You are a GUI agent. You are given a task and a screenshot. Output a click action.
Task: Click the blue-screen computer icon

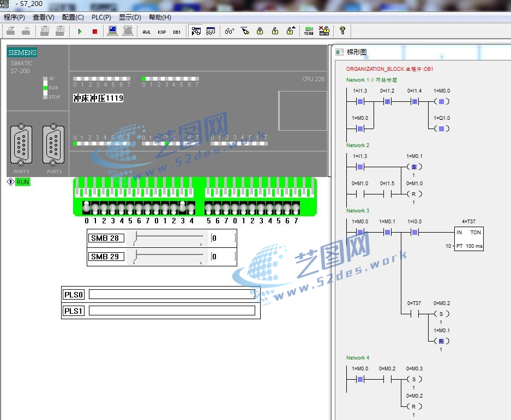click(x=113, y=31)
